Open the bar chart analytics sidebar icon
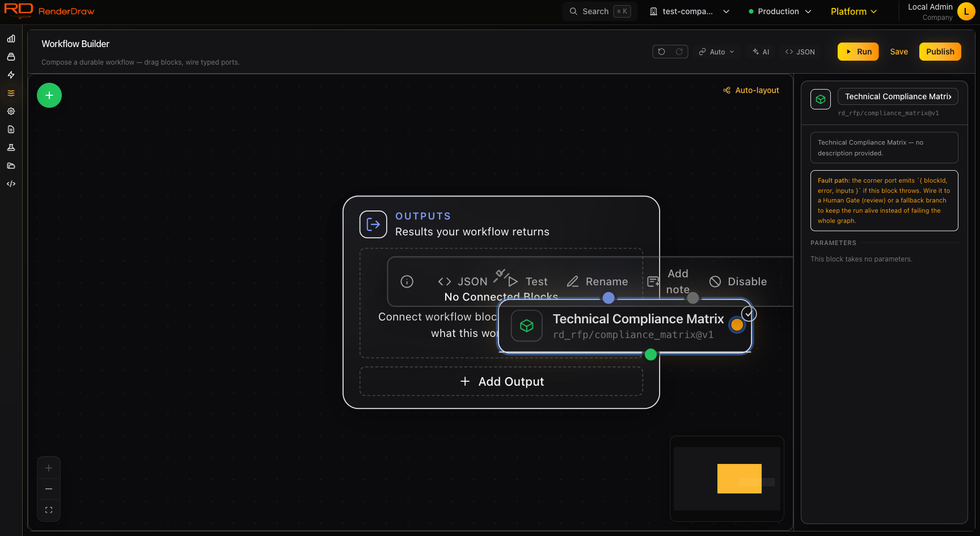 pos(11,39)
